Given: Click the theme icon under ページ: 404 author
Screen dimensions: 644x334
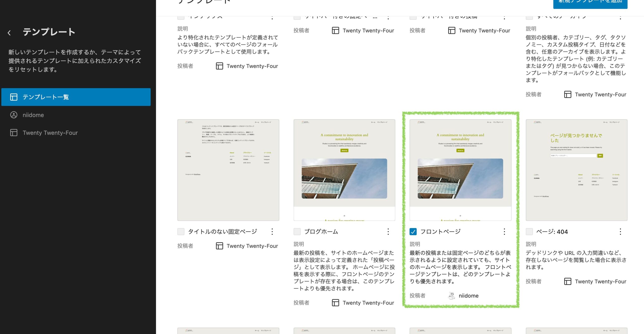Looking at the screenshot, I should (x=568, y=281).
